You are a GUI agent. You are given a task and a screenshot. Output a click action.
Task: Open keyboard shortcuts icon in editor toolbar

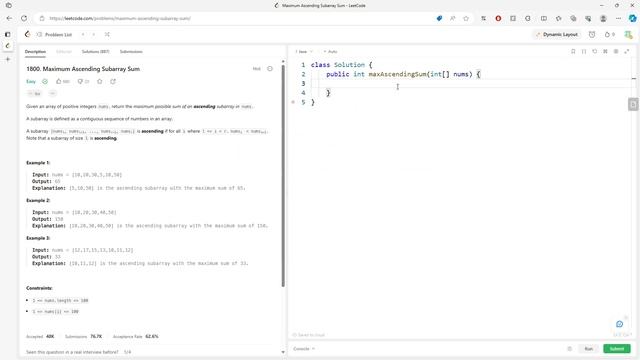605,51
